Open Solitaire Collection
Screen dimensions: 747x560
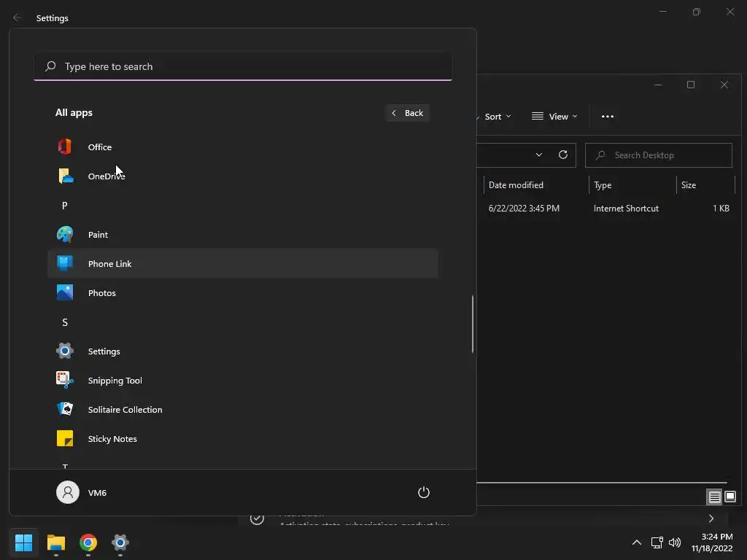pos(242,410)
